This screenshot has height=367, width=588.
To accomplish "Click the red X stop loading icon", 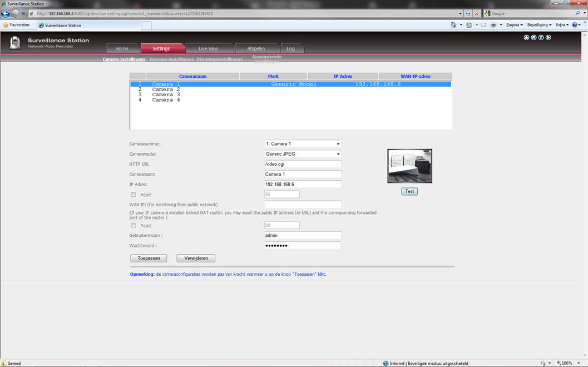I will pos(477,13).
